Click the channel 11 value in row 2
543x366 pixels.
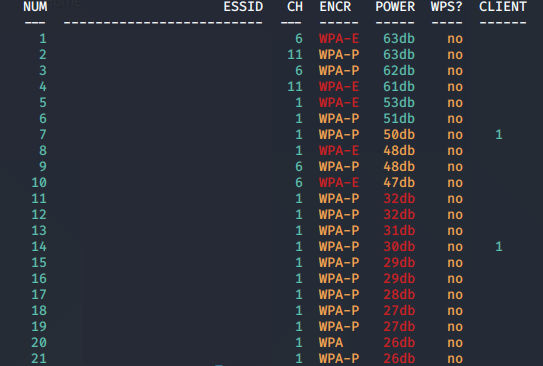tap(295, 55)
